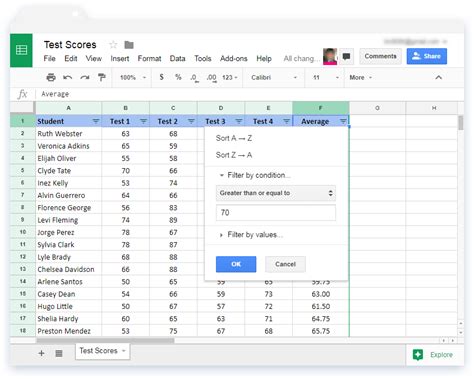Open the Test 1 column filter icon
The width and height of the screenshot is (474, 379).
143,121
